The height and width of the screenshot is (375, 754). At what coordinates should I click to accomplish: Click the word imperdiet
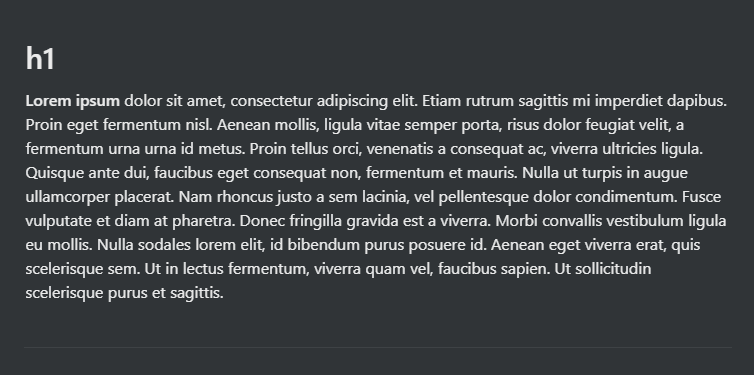(628, 101)
